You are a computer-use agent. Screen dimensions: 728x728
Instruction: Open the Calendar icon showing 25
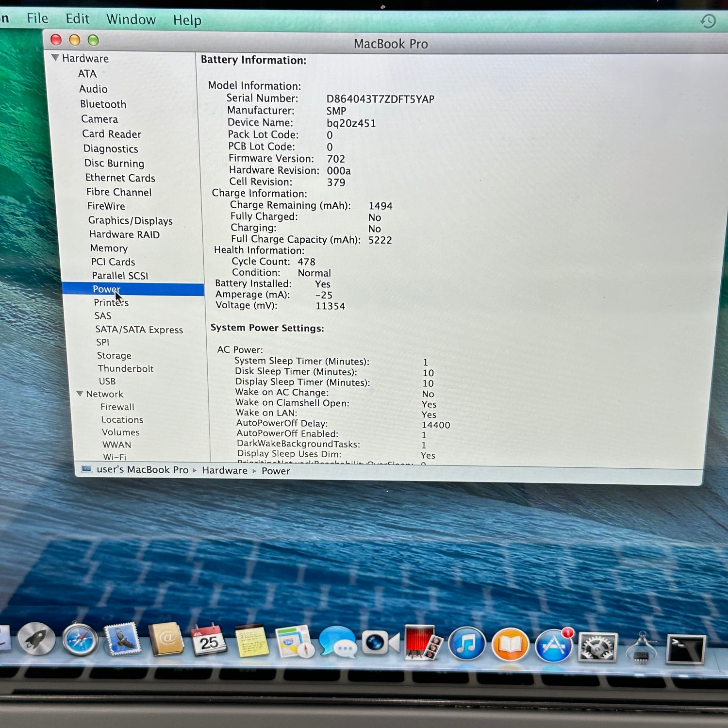pyautogui.click(x=209, y=640)
